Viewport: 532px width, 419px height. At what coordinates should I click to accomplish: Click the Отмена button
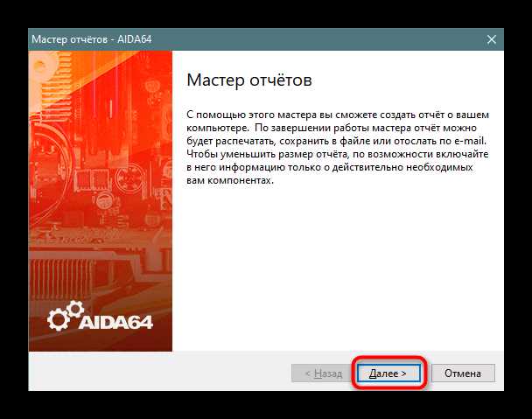point(463,374)
